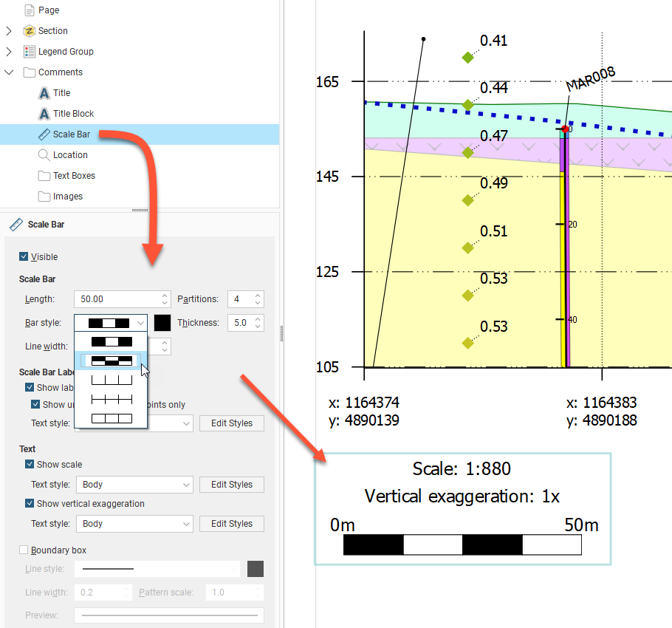Enable the Boundary box checkbox

(x=24, y=550)
